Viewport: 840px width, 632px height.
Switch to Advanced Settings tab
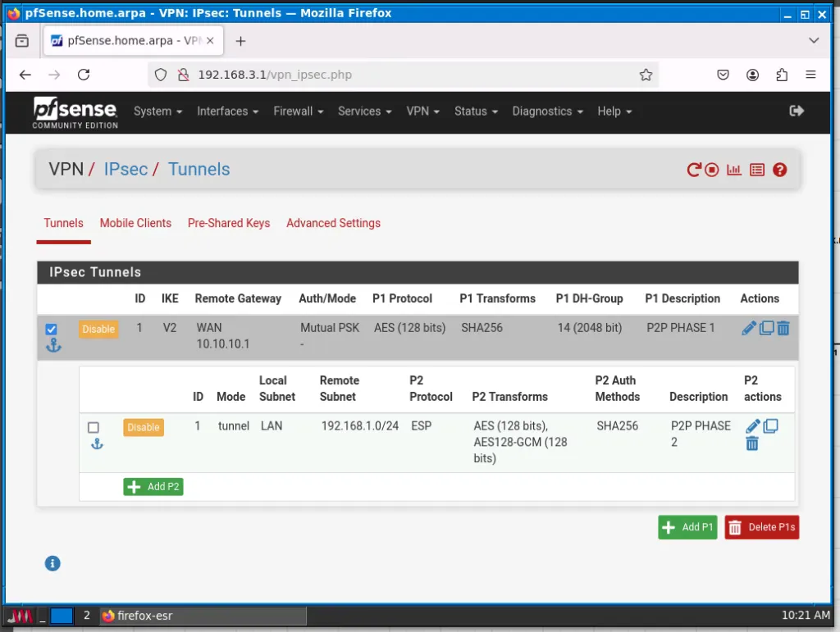click(333, 223)
